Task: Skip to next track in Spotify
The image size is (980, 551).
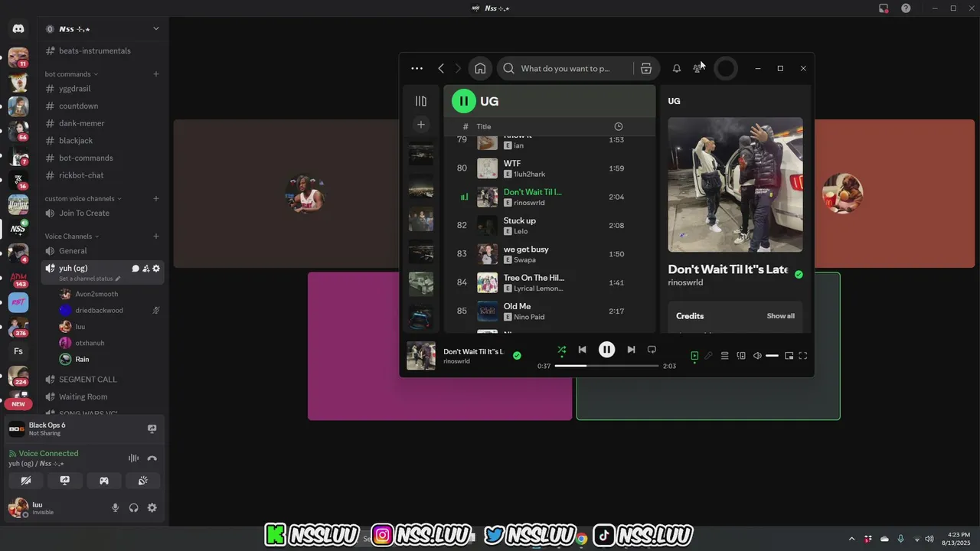Action: point(631,350)
